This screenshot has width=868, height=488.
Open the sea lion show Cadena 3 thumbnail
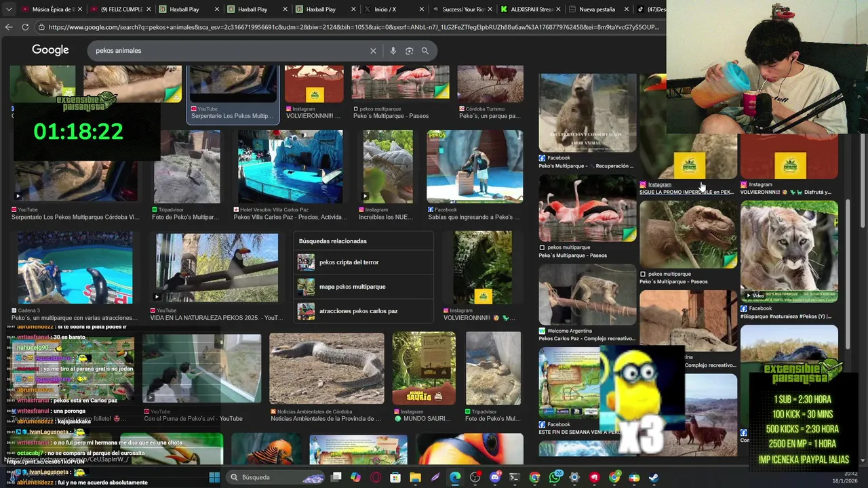coord(75,268)
